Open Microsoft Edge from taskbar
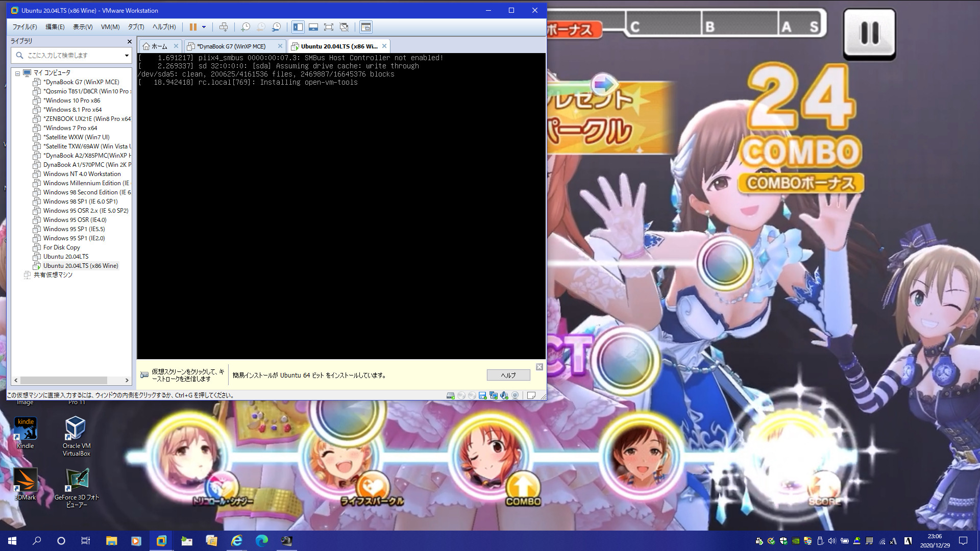This screenshot has width=980, height=551. click(x=261, y=541)
